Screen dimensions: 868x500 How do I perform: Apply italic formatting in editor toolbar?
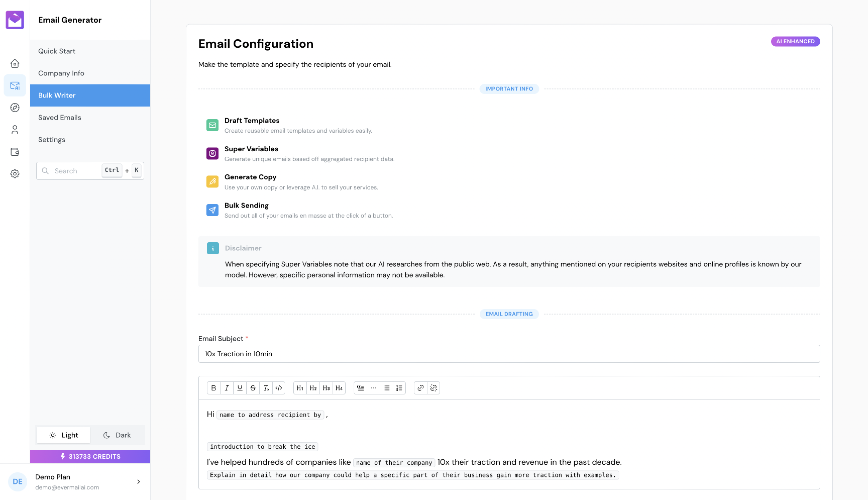(226, 388)
